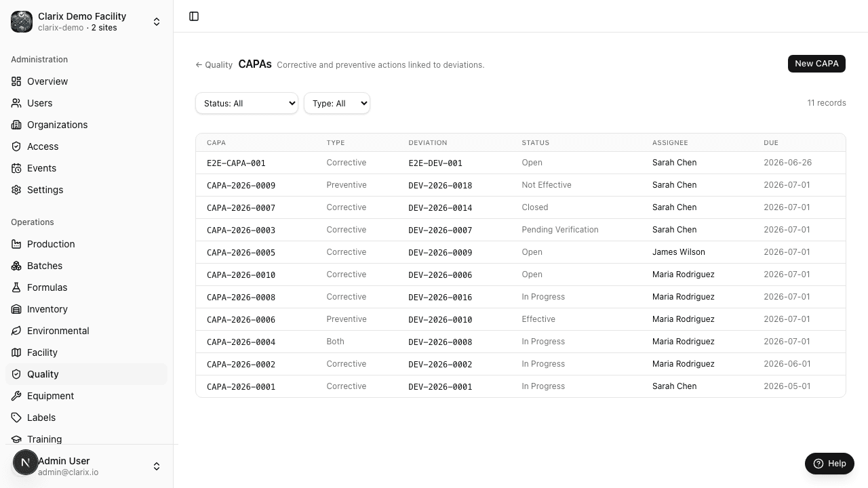
Task: Click the Users people icon
Action: (16, 103)
